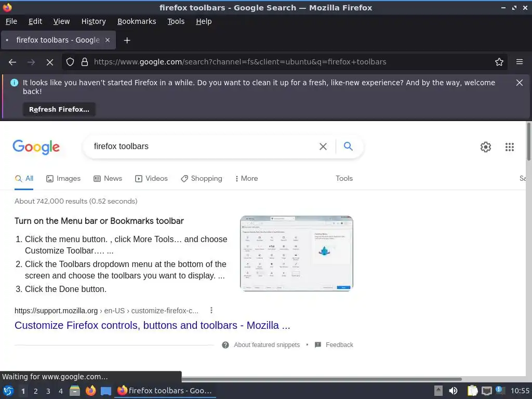Switch to workspace 4
Image resolution: width=532 pixels, height=399 pixels.
point(61,391)
